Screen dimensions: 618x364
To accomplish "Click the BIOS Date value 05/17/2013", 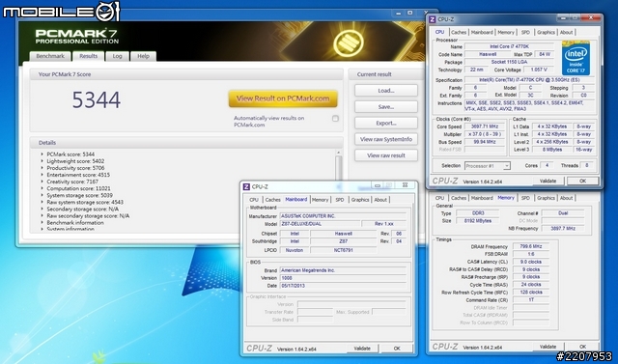I will [x=343, y=286].
